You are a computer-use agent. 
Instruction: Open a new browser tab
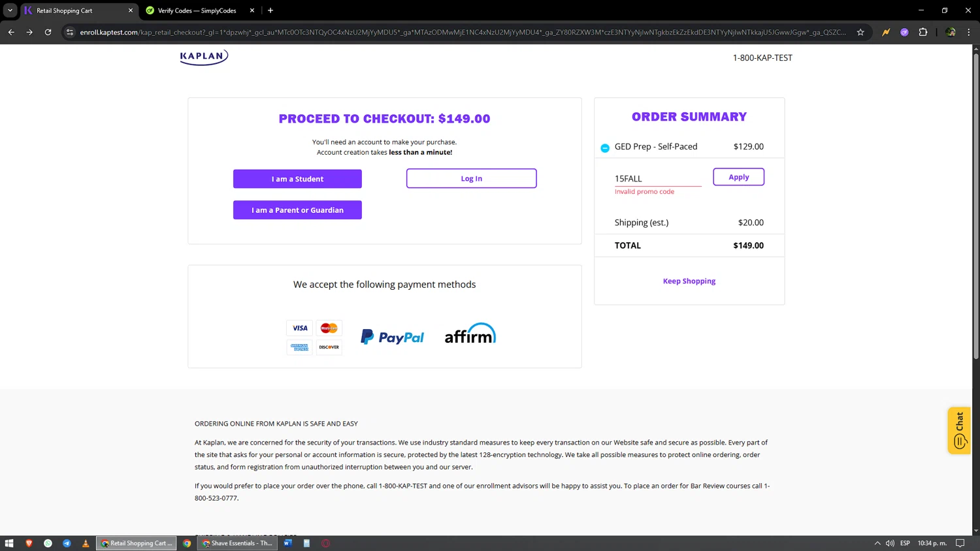270,10
